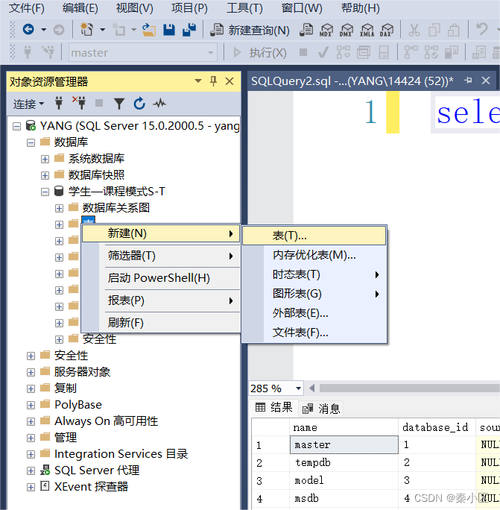This screenshot has width=500, height=510.
Task: Click the Save disk icon
Action: coord(169,30)
